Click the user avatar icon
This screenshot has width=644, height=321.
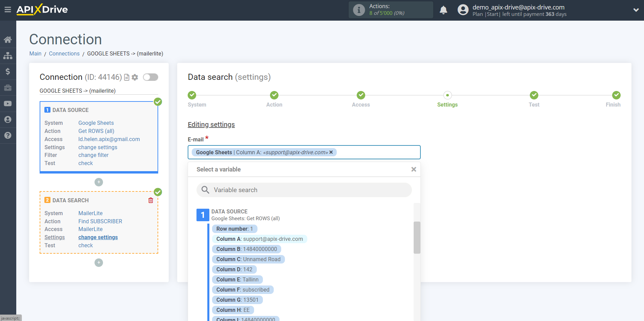coord(463,10)
